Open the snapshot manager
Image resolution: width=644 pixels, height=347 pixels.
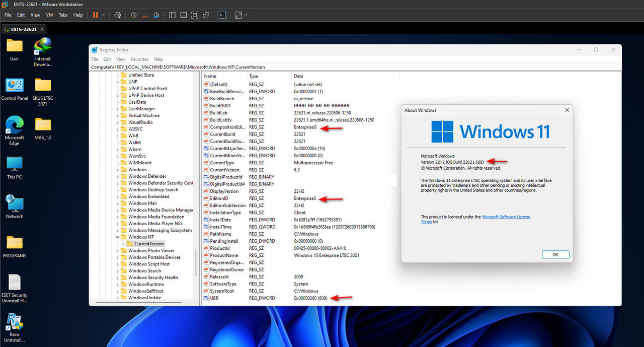tap(156, 15)
